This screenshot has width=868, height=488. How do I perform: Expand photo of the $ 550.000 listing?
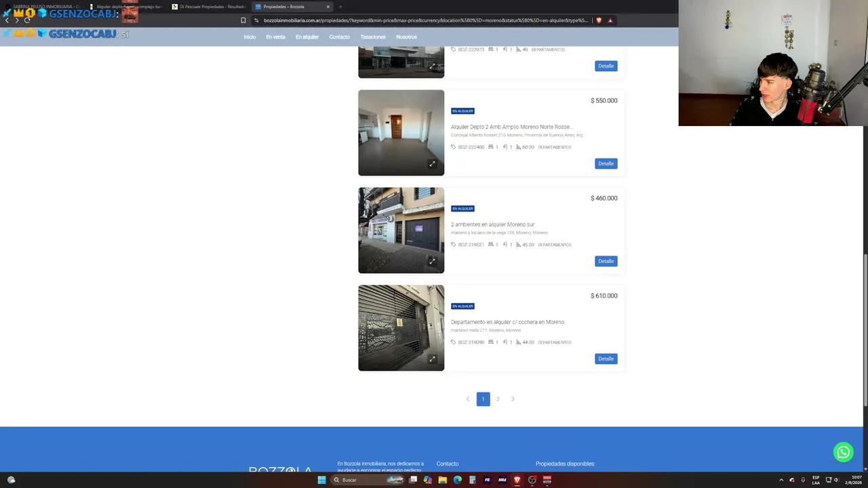click(x=432, y=164)
